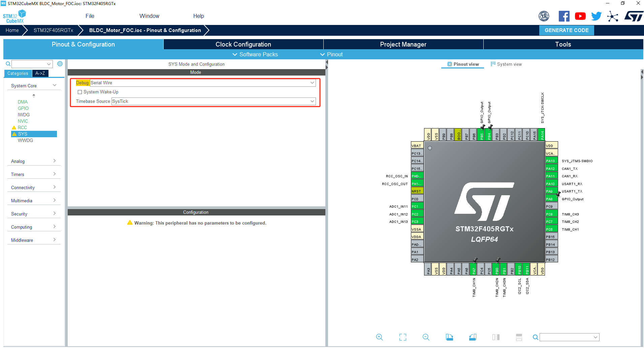Open the Twitter link icon
Image resolution: width=644 pixels, height=350 pixels.
click(596, 16)
